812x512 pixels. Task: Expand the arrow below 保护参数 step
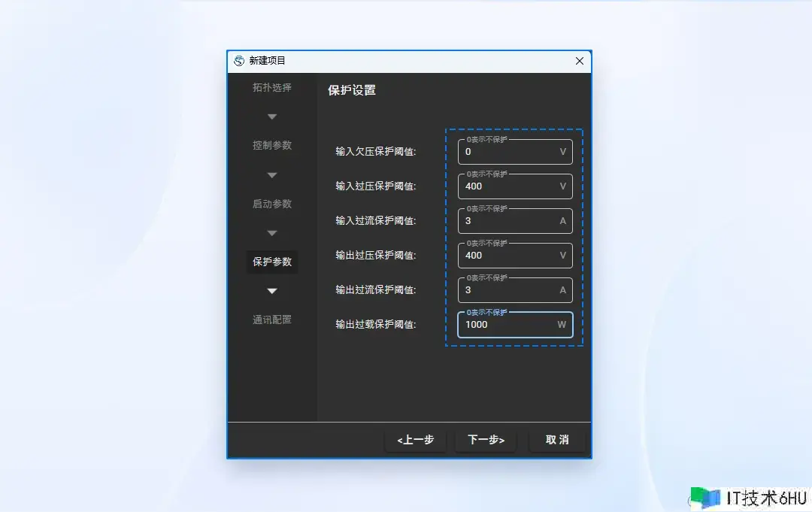coord(271,291)
